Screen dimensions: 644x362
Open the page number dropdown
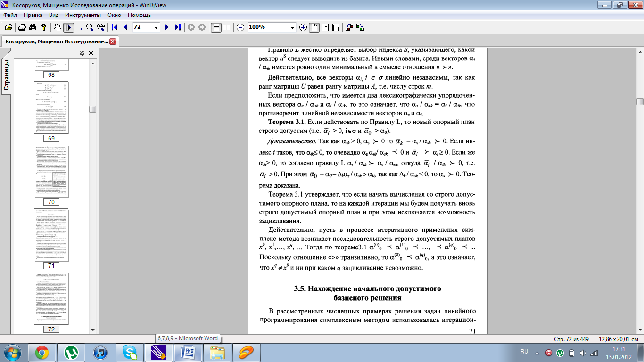pyautogui.click(x=157, y=27)
